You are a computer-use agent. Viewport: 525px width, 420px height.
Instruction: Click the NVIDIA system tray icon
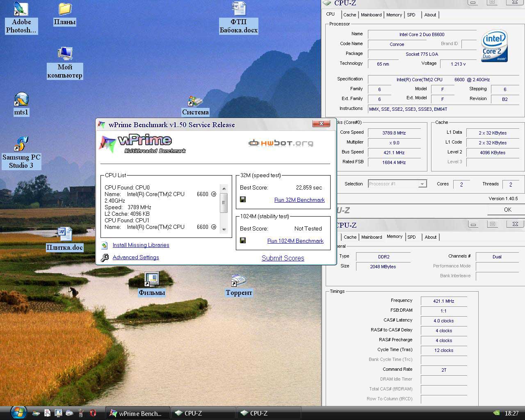tap(496, 413)
